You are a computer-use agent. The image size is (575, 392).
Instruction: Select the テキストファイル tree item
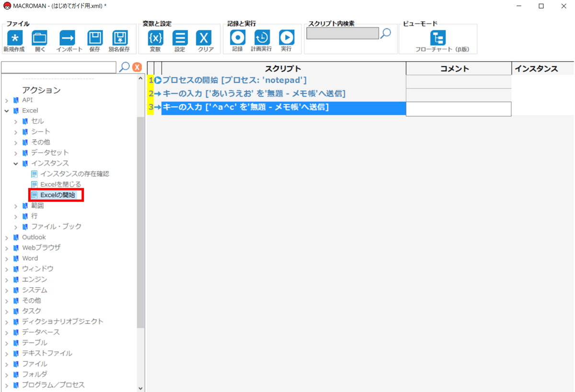click(x=47, y=353)
